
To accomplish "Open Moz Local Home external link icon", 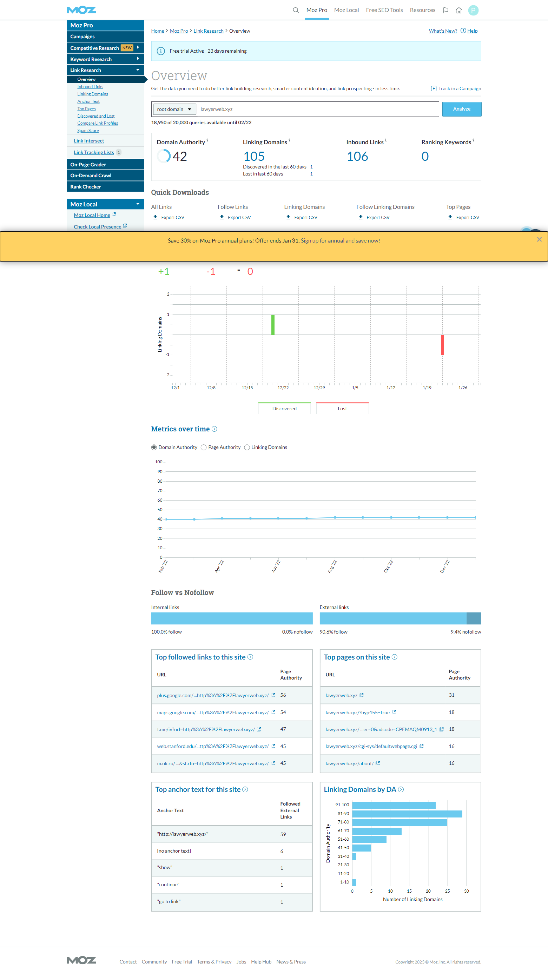I will 114,214.
